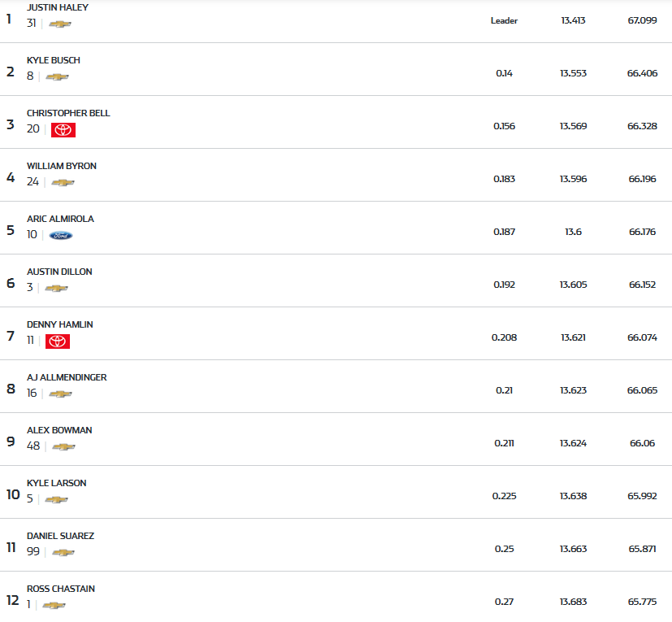This screenshot has height=622, width=672.
Task: Select Kyle Larson's driver name
Action: tap(57, 483)
